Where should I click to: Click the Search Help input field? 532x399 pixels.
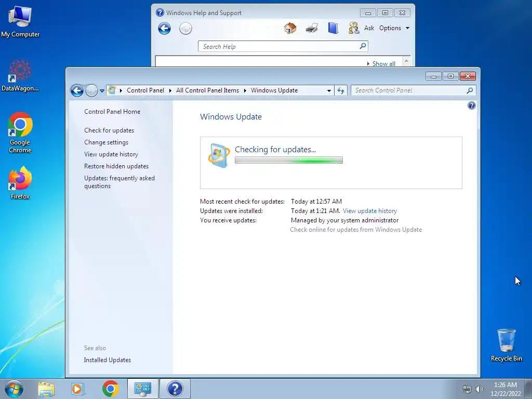click(279, 46)
